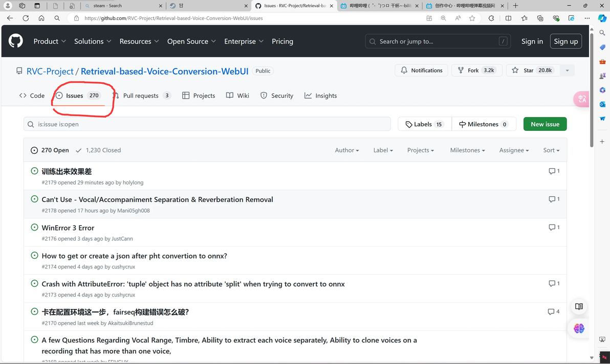610x364 pixels.
Task: Open comments on WinError 3 Error issue
Action: [554, 227]
